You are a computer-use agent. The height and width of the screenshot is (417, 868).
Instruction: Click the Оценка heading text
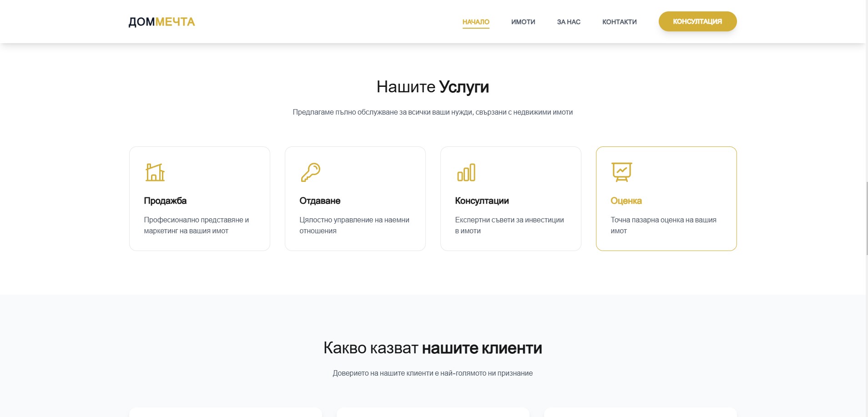[x=626, y=201]
